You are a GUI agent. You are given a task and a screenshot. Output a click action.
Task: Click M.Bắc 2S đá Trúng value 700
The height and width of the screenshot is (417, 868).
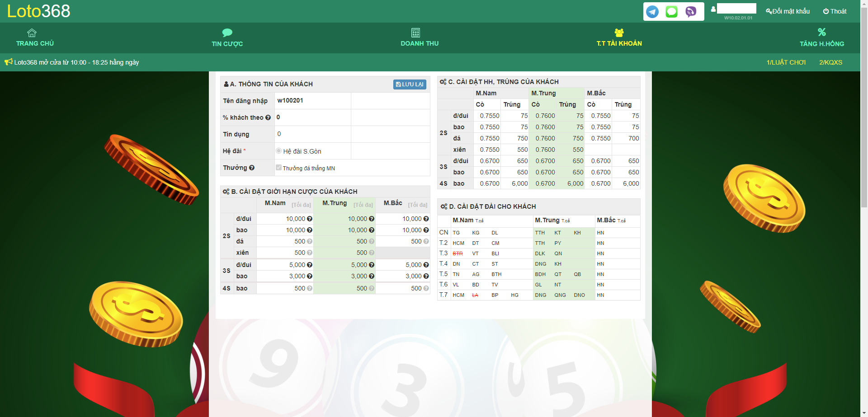633,138
